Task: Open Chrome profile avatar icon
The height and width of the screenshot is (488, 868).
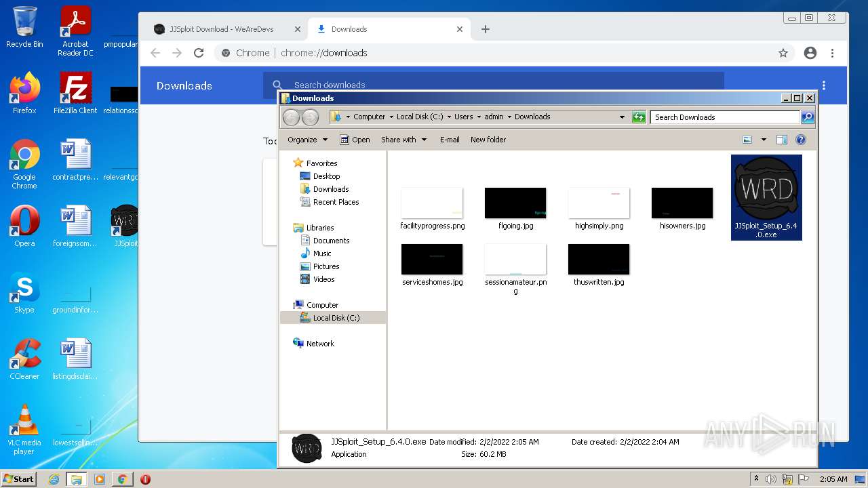Action: 810,53
